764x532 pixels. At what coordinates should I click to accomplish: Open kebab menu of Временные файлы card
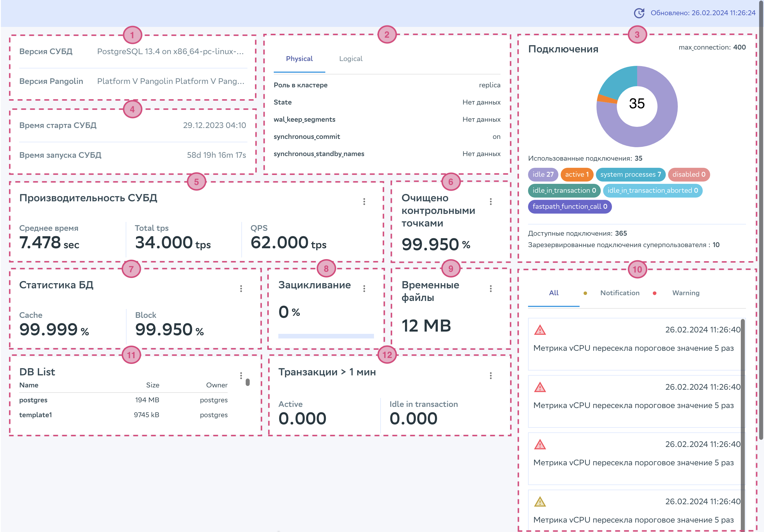click(x=491, y=288)
